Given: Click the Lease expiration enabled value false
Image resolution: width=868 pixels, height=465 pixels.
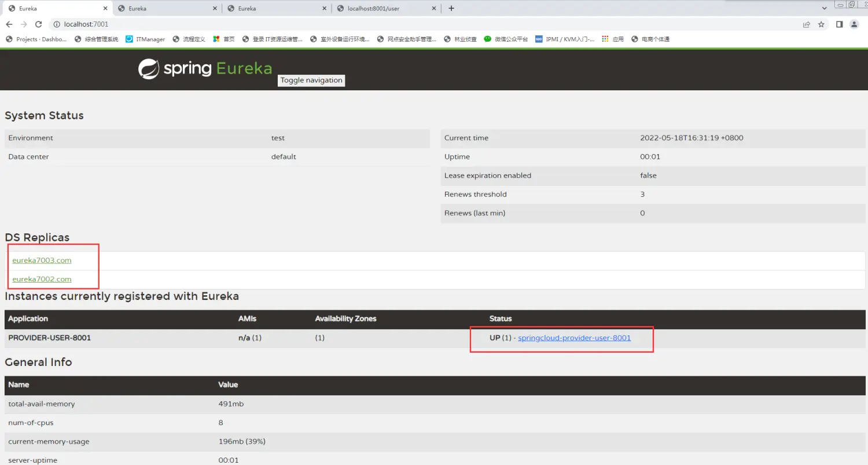Looking at the screenshot, I should [x=648, y=175].
